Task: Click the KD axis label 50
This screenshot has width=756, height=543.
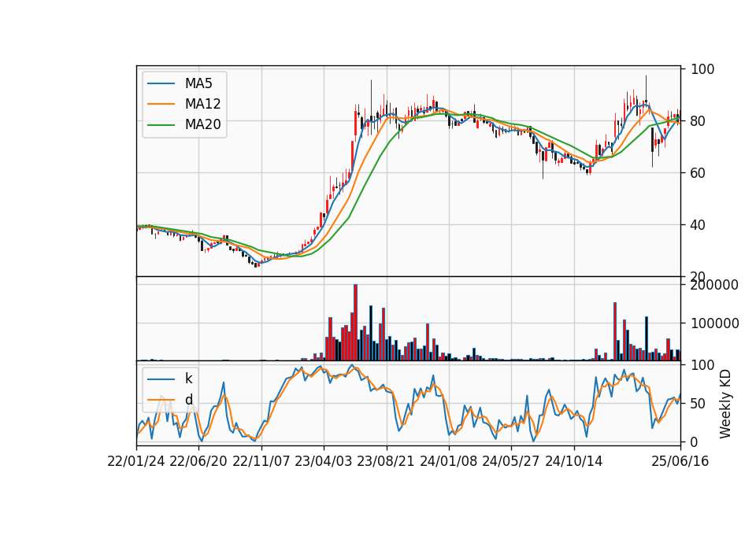Action: [x=698, y=404]
